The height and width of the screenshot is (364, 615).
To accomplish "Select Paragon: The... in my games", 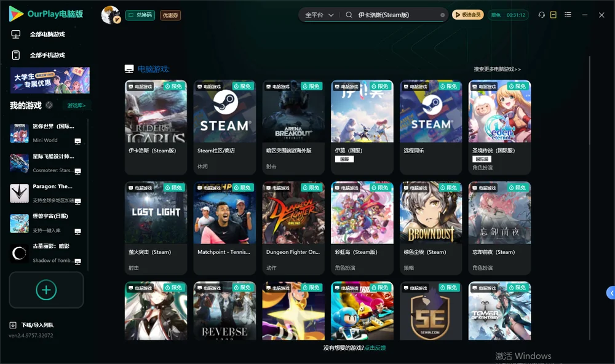I will point(46,193).
